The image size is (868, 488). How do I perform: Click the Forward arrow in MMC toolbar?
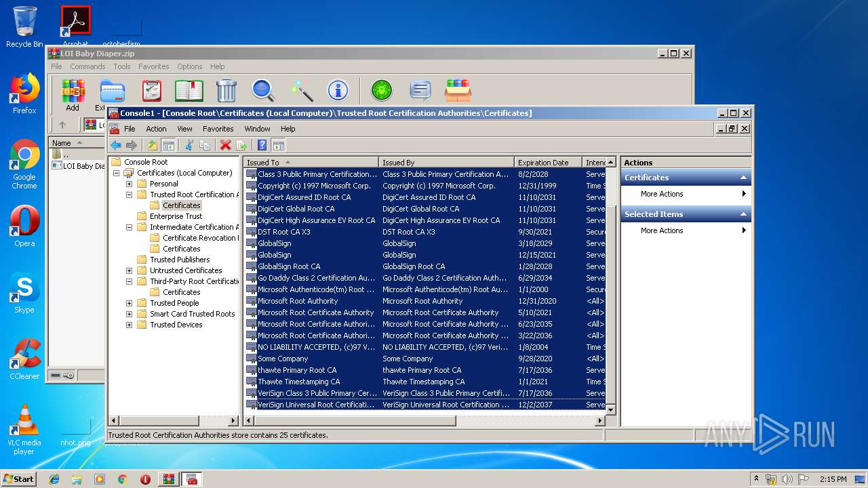pyautogui.click(x=132, y=145)
